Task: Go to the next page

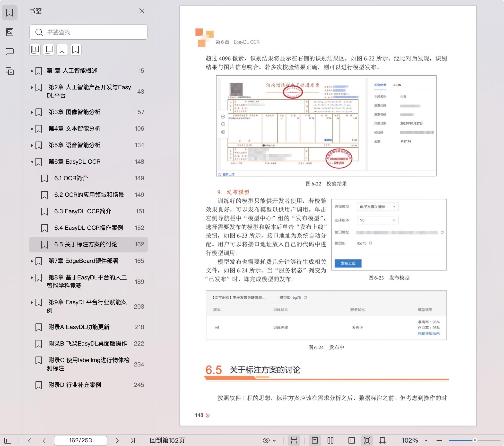Action: point(117,440)
